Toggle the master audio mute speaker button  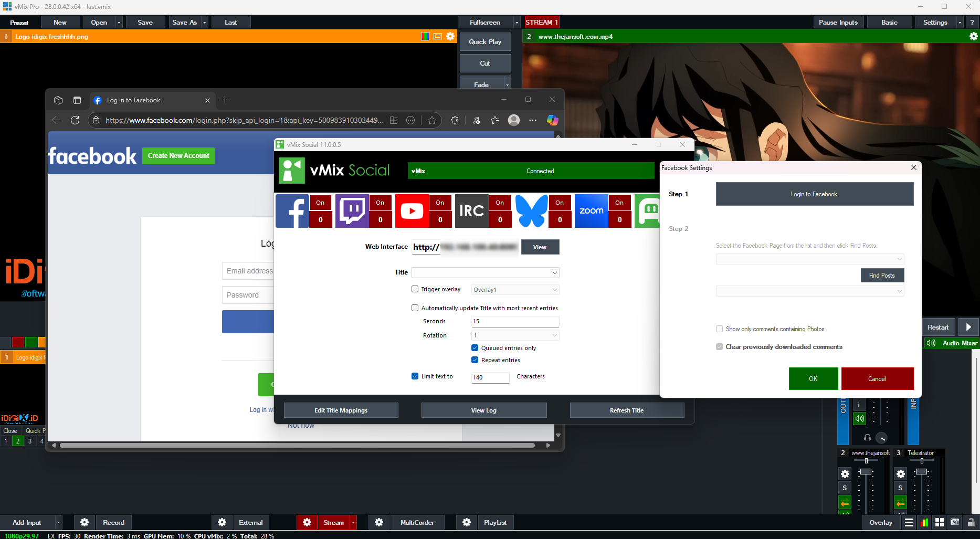(859, 418)
